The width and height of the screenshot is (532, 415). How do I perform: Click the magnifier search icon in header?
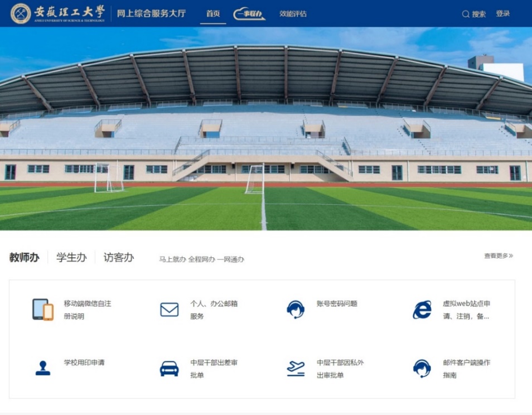[x=466, y=14]
